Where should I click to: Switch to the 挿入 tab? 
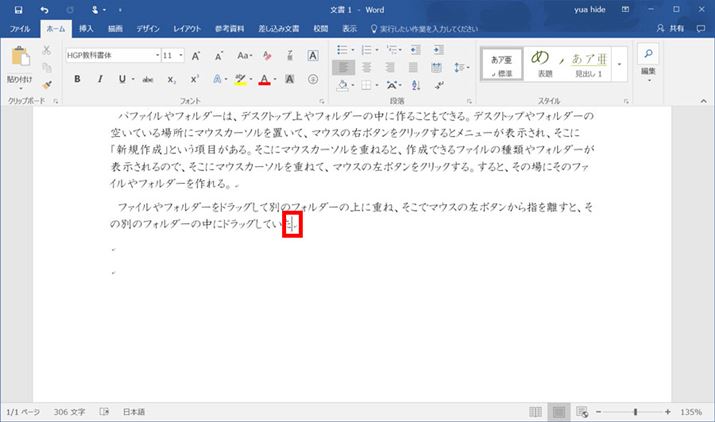pos(86,28)
